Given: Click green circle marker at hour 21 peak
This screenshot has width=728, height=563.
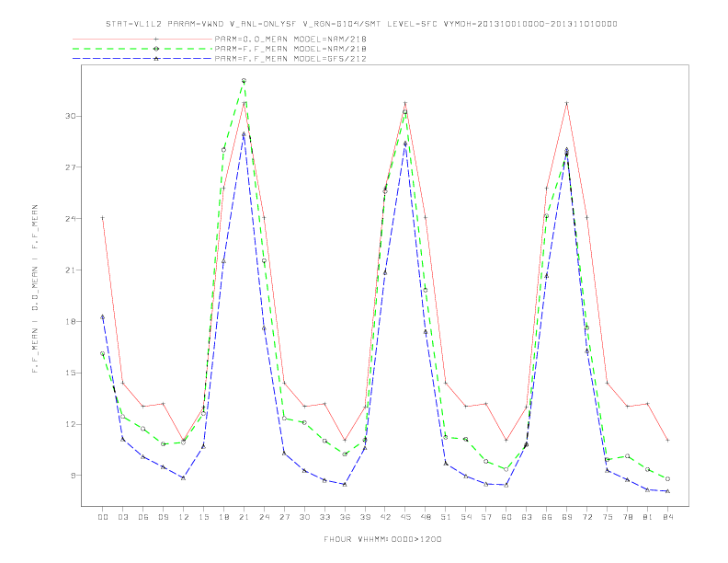Looking at the screenshot, I should 244,81.
